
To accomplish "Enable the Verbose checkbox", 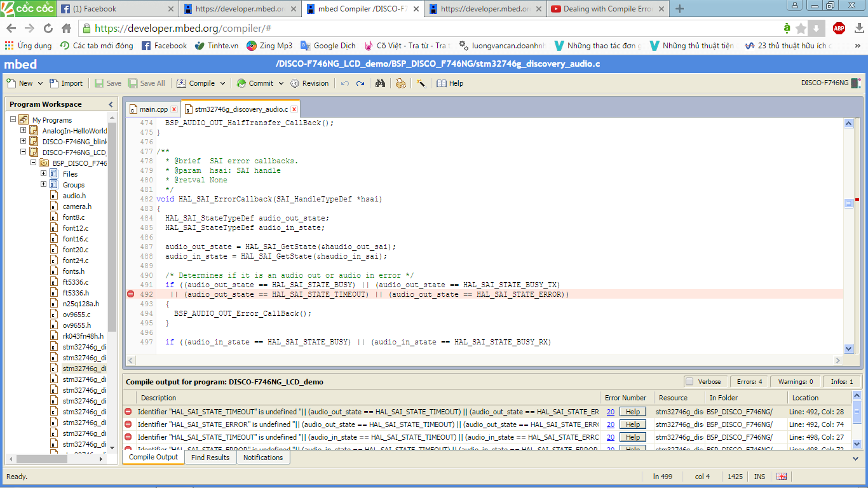I will tap(689, 381).
